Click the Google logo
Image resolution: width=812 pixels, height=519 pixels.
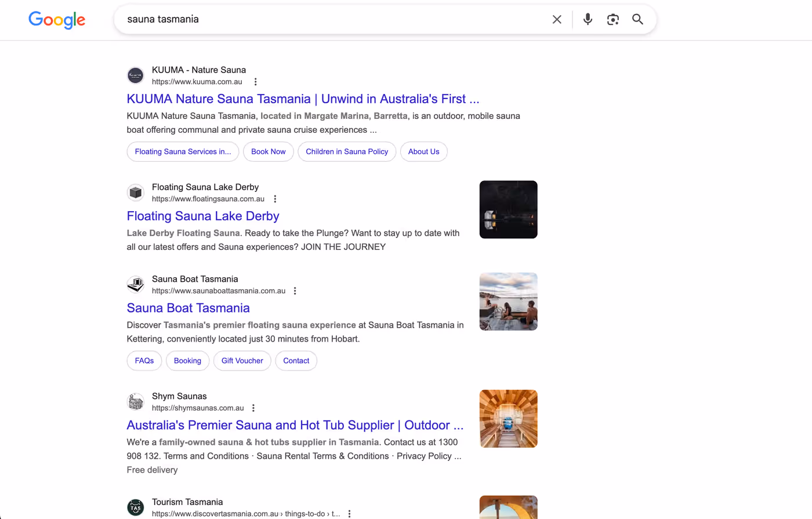click(x=57, y=20)
